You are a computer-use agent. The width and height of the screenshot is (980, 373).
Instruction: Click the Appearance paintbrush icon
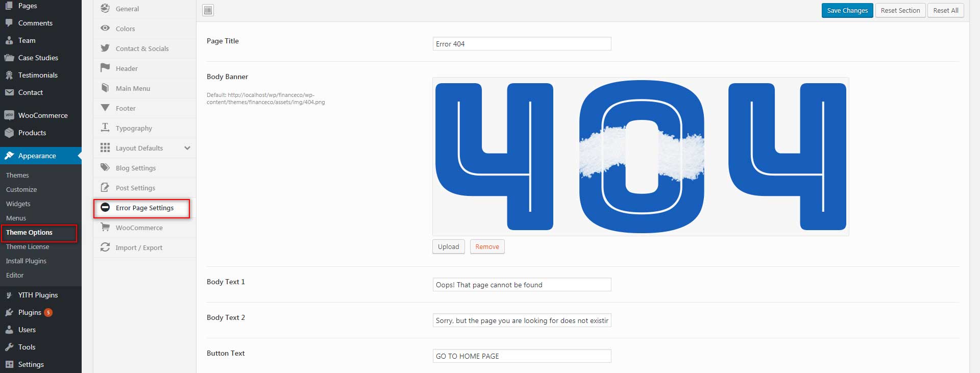point(9,156)
